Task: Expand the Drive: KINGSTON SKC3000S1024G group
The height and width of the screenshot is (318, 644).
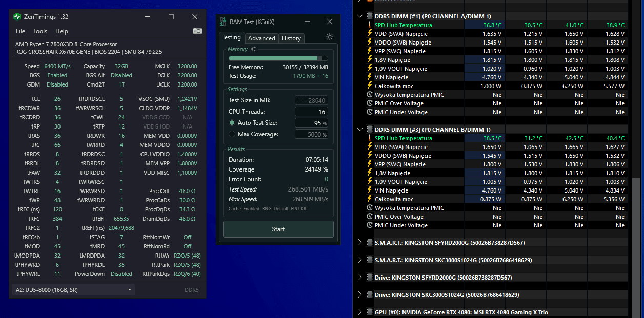Action: 360,295
